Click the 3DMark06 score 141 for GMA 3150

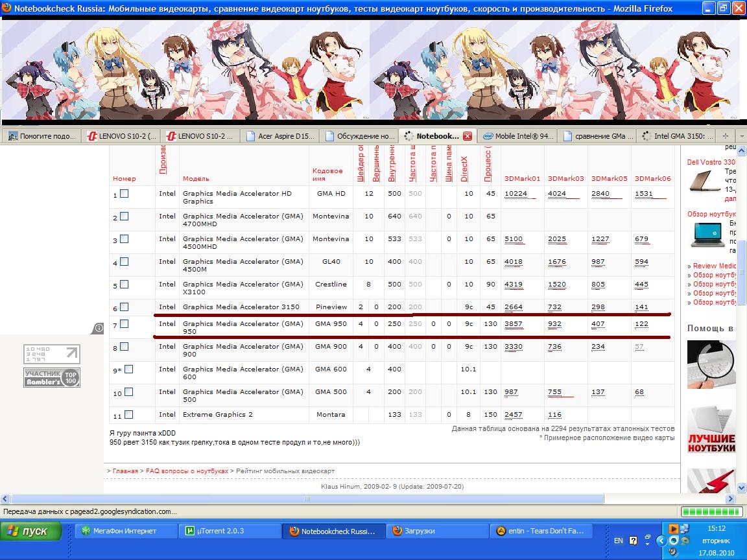tap(641, 307)
